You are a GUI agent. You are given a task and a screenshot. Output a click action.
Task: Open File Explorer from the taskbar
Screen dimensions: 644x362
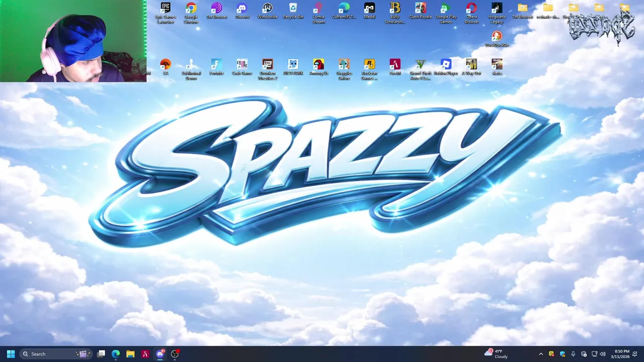[x=130, y=354]
